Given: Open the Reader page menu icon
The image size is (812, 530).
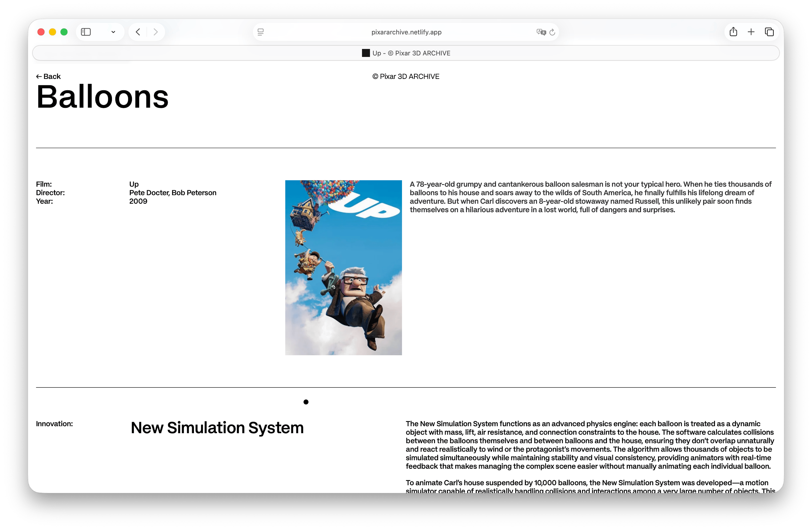Looking at the screenshot, I should [261, 32].
